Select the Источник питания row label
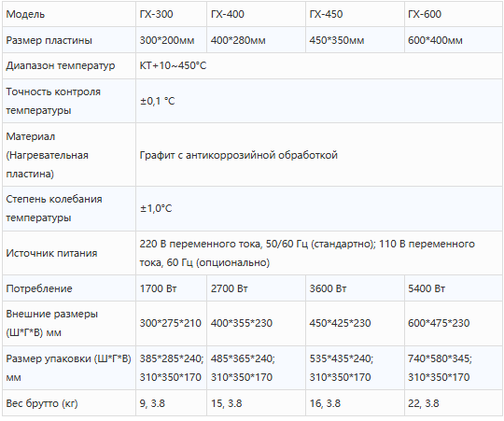 51,253
